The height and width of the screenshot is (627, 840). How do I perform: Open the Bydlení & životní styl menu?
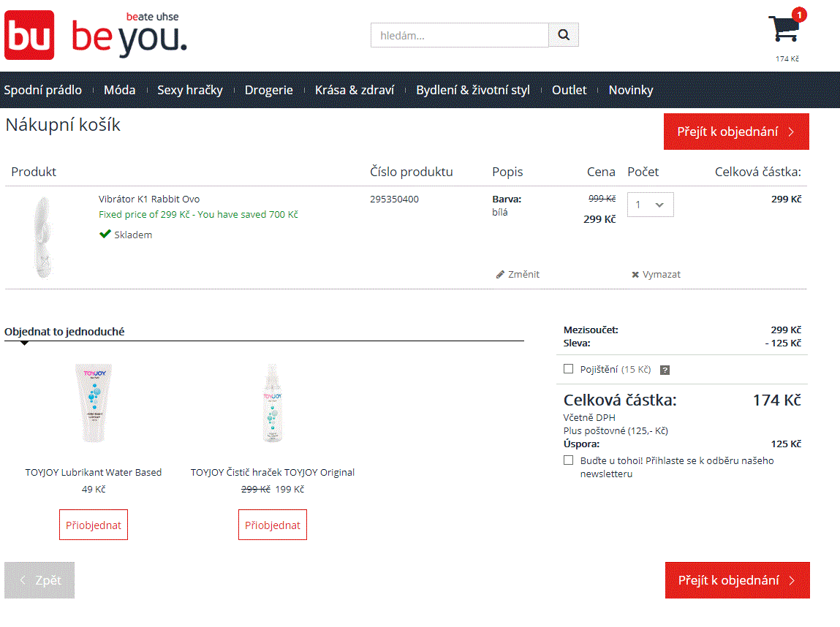473,90
